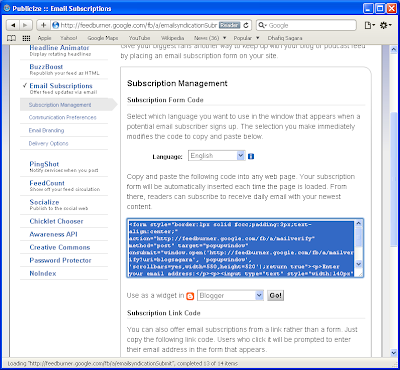The width and height of the screenshot is (400, 370).
Task: Click the URL address field
Action: tap(139, 25)
